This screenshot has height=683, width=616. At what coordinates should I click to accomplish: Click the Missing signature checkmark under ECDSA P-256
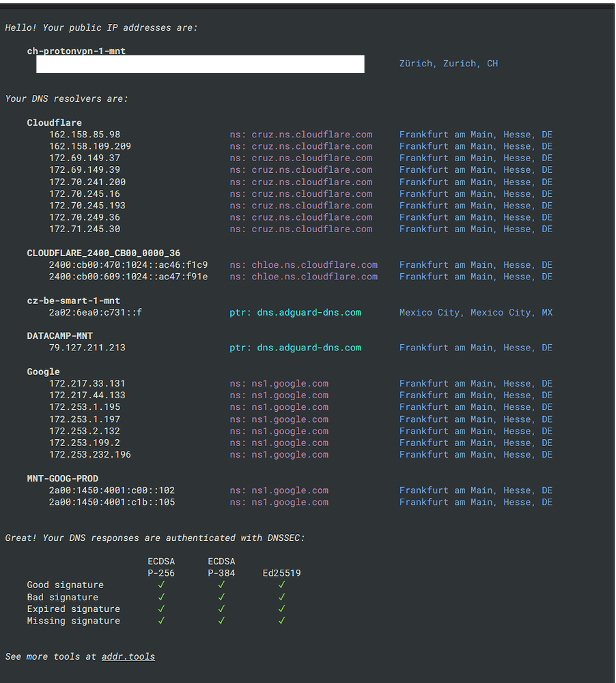[161, 620]
